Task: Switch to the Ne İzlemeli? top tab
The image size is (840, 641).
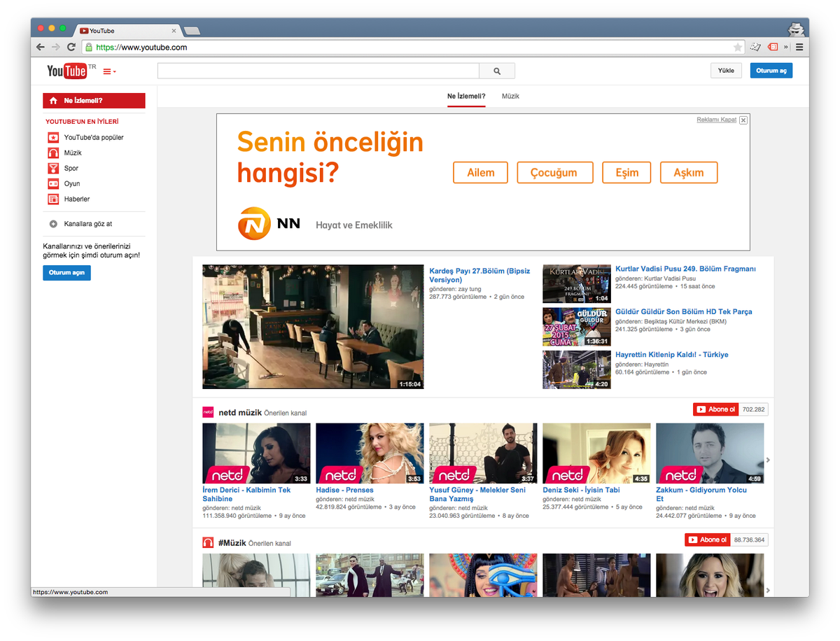Action: pos(466,96)
